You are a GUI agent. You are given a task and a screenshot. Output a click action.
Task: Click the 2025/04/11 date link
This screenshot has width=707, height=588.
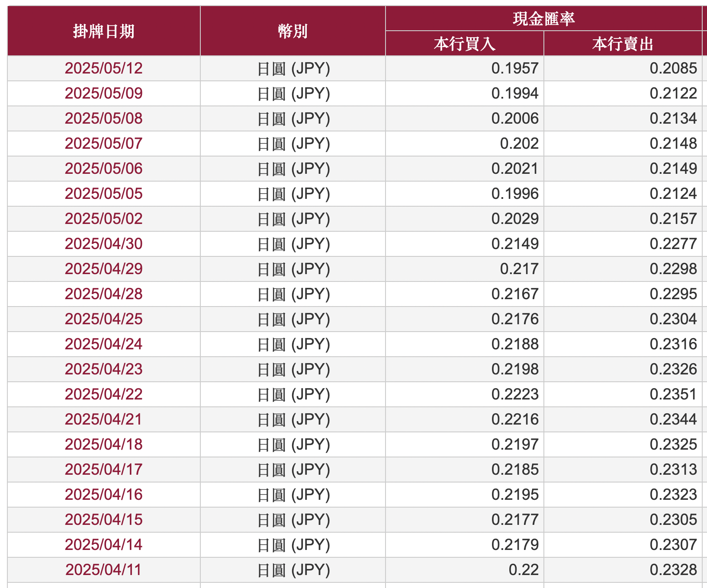103,570
